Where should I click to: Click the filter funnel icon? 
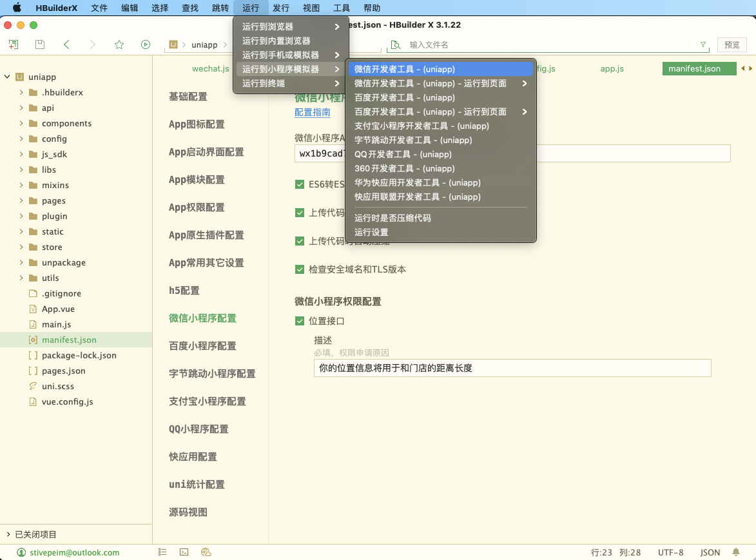[x=703, y=45]
